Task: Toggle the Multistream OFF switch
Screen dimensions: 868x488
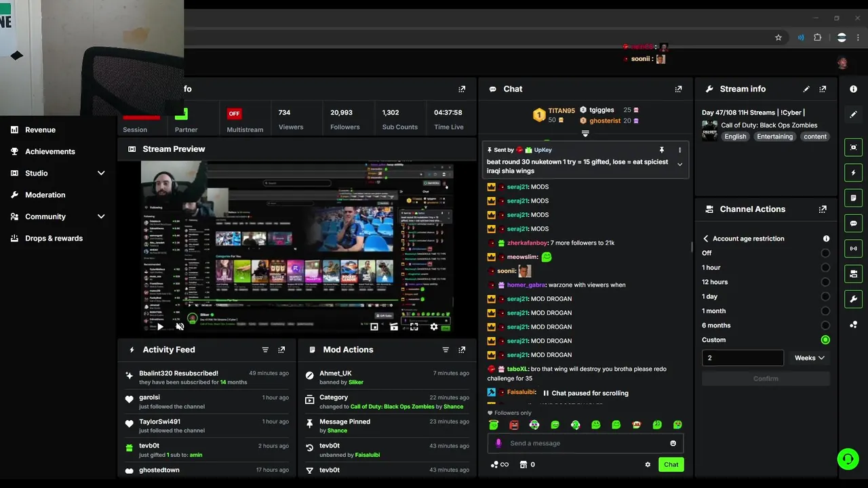Action: coord(234,114)
